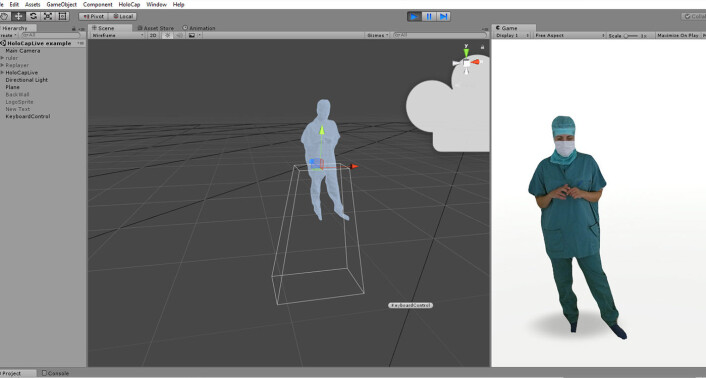Step forward one frame
The width and height of the screenshot is (706, 378).
coord(444,17)
